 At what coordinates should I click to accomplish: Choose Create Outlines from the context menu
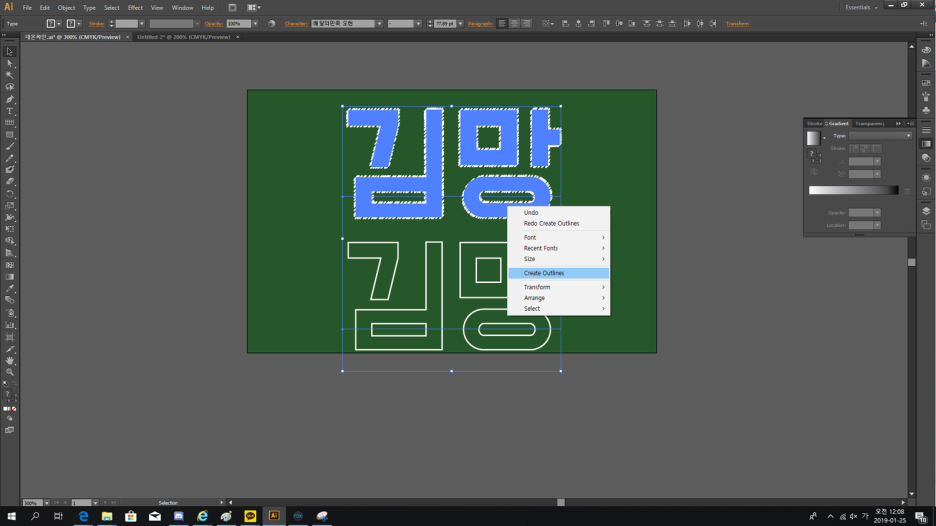544,273
